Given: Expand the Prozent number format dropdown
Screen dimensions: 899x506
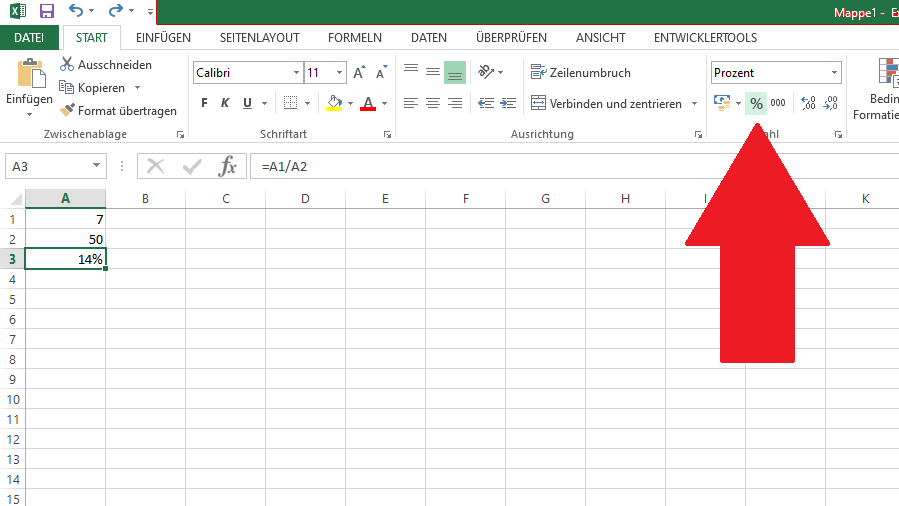Looking at the screenshot, I should tap(834, 73).
